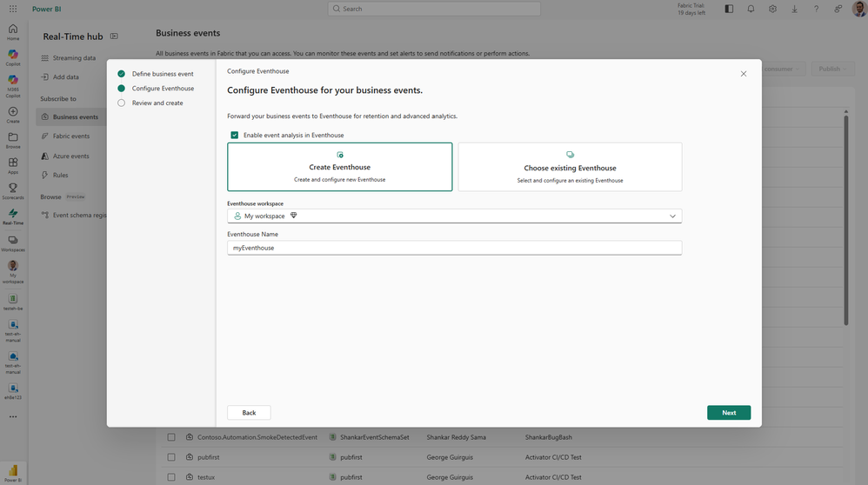Click Shankar Reddy Sama owner cell

click(456, 437)
